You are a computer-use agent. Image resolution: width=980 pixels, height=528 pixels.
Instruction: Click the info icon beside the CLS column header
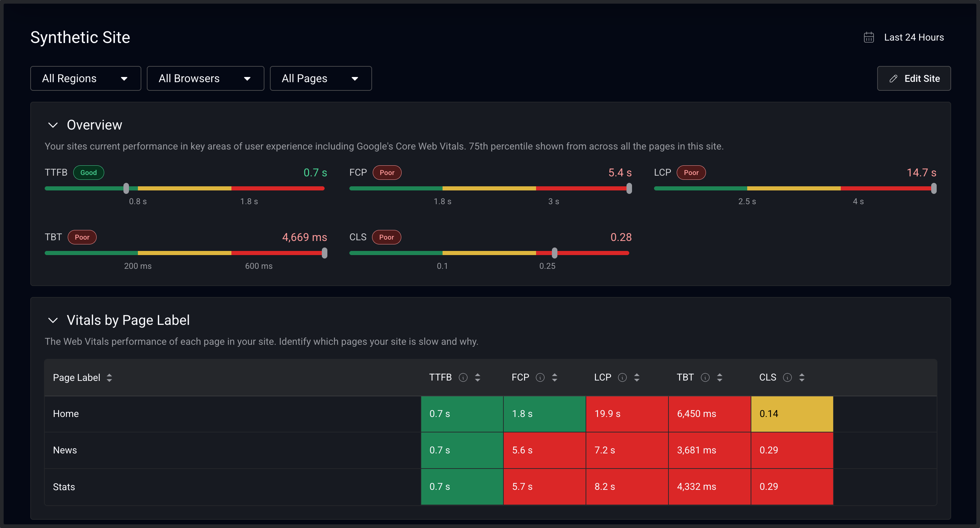pyautogui.click(x=787, y=377)
